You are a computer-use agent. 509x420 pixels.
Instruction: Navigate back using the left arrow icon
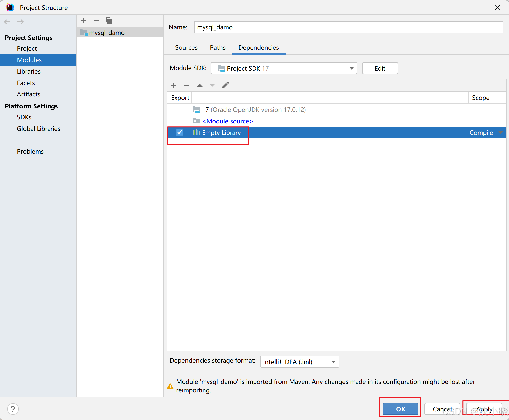tap(7, 22)
